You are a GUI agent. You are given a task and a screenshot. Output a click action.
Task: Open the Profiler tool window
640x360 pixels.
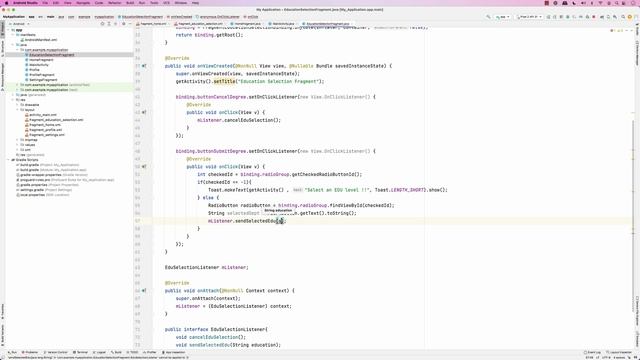point(150,352)
